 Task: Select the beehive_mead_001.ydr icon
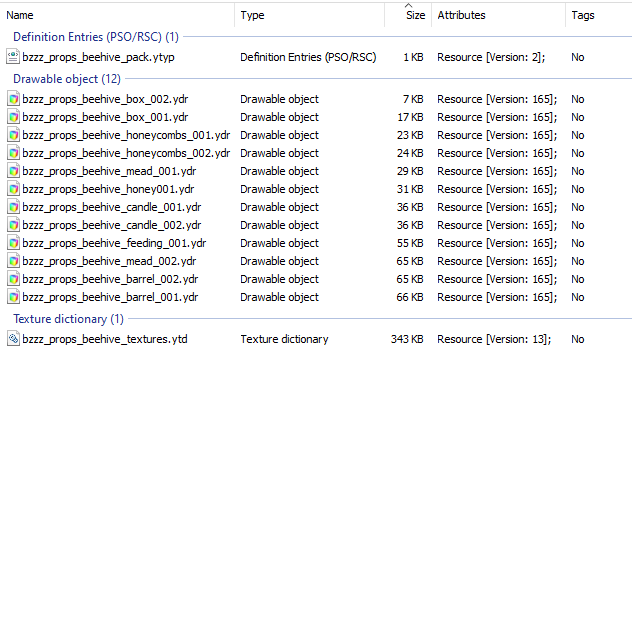pyautogui.click(x=13, y=171)
